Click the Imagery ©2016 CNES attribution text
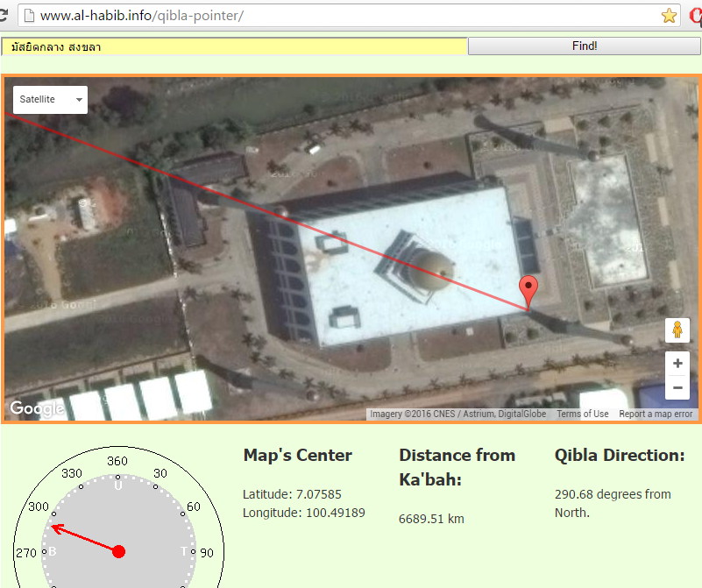 pos(457,414)
